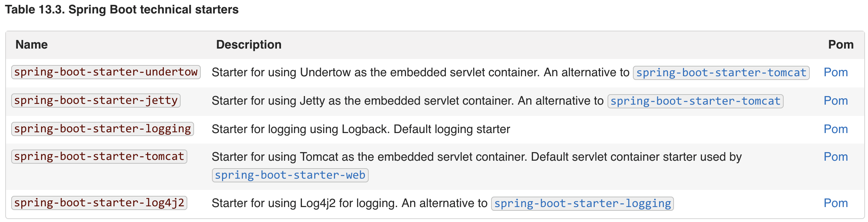Open the Pom link in the Tomcat starter row

[836, 157]
